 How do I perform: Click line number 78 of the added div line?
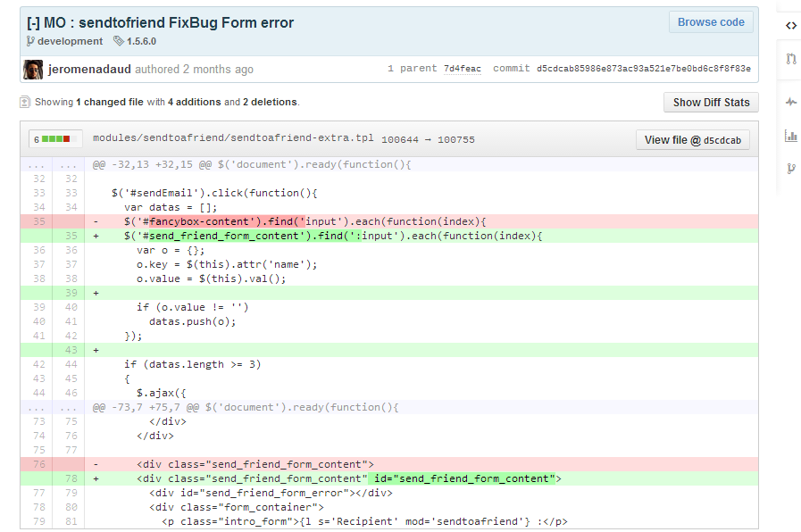(70, 478)
